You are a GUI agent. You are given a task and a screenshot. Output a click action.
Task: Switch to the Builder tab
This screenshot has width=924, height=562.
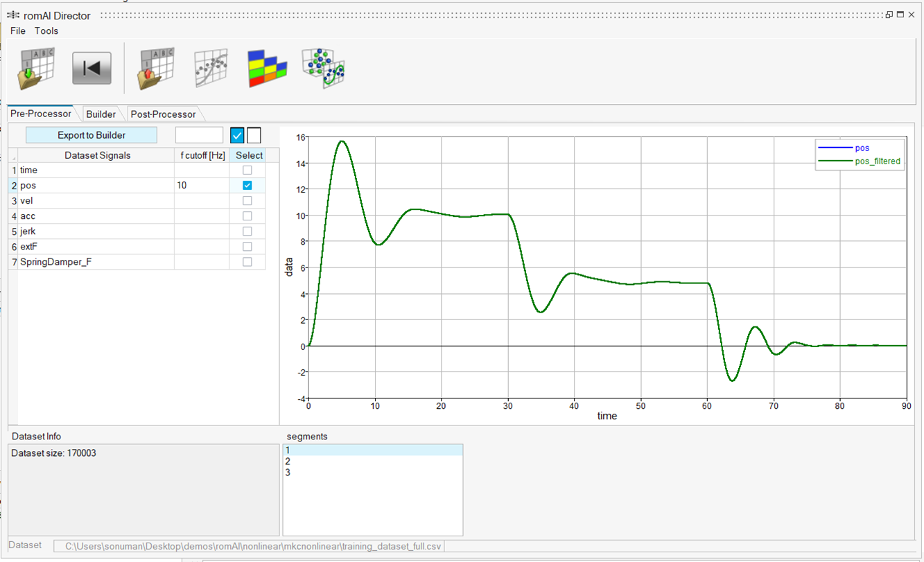tap(101, 114)
